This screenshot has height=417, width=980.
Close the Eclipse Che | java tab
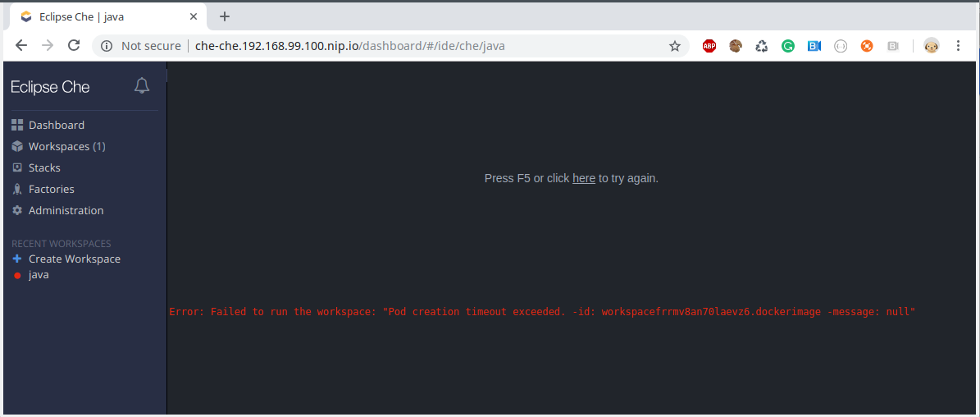[194, 17]
